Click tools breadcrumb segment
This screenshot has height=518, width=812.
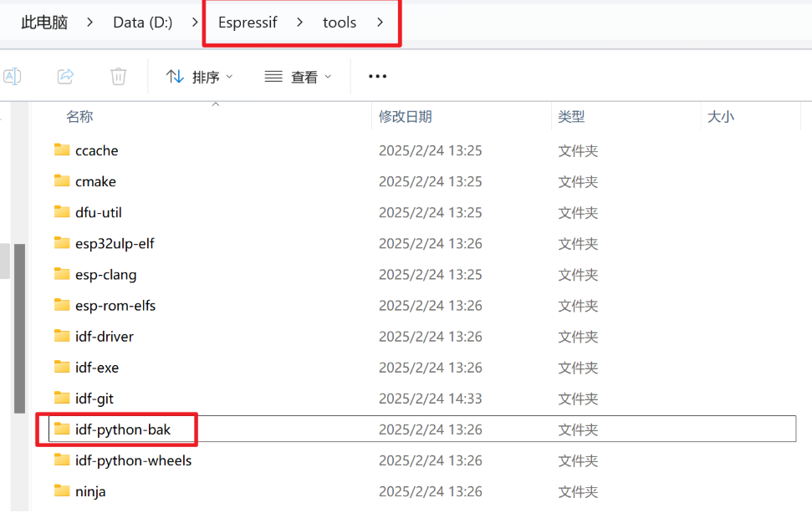[x=340, y=23]
